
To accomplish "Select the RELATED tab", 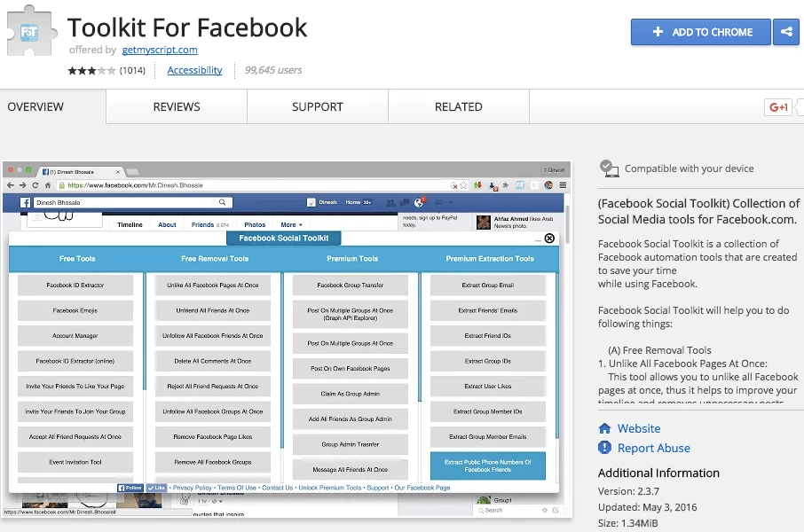I will (458, 106).
